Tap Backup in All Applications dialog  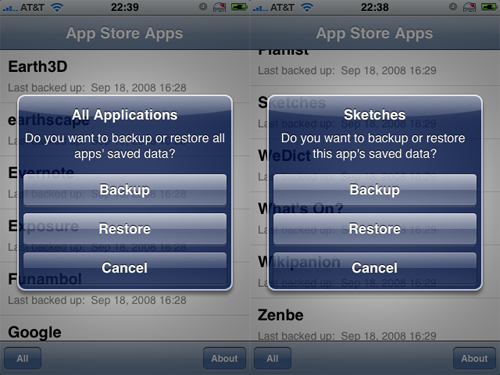[125, 189]
